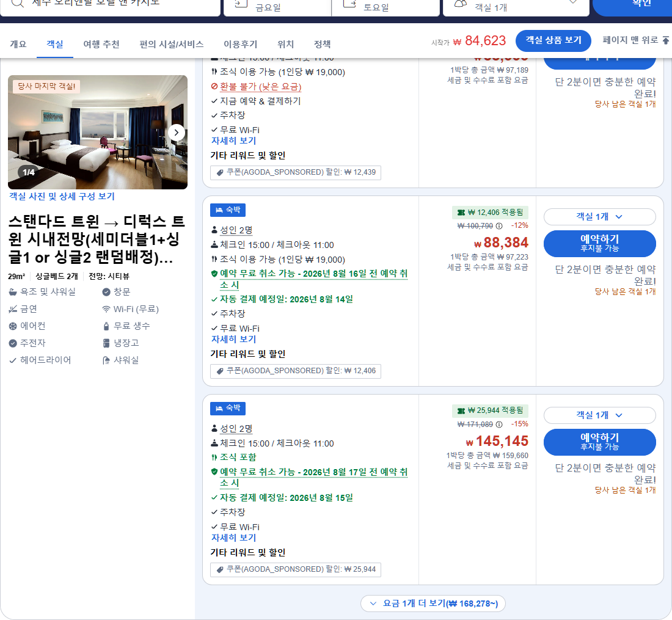Click the Wi-Fi (무료) icon
This screenshot has height=620, width=672.
point(106,309)
